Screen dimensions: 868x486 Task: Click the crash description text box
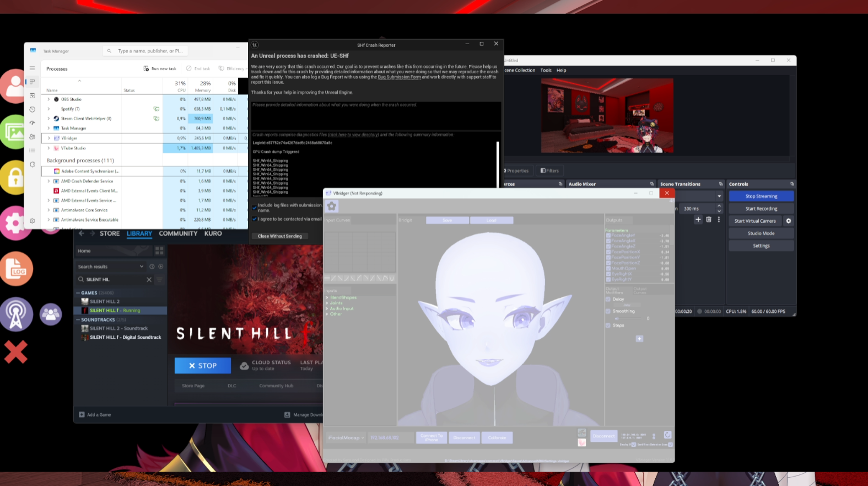click(x=376, y=115)
